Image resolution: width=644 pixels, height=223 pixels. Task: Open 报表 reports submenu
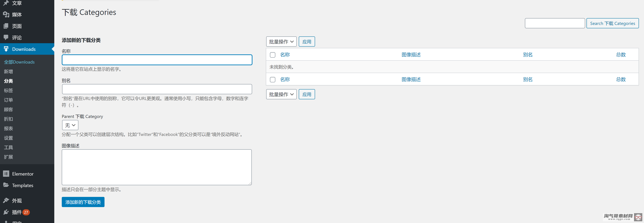pyautogui.click(x=8, y=128)
